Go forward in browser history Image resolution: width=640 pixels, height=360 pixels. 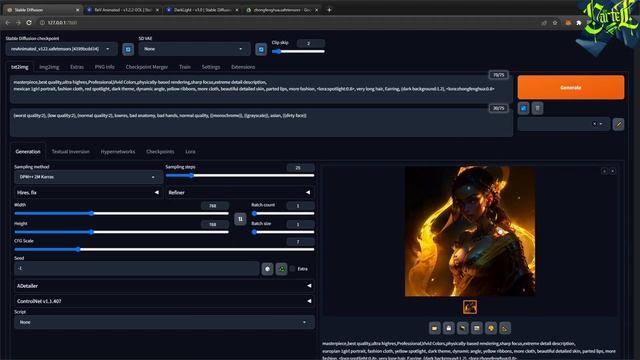pos(18,23)
